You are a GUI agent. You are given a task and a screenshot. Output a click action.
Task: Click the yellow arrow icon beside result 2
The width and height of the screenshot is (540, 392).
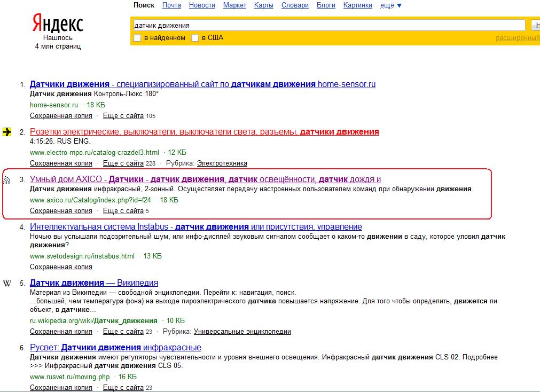click(7, 131)
